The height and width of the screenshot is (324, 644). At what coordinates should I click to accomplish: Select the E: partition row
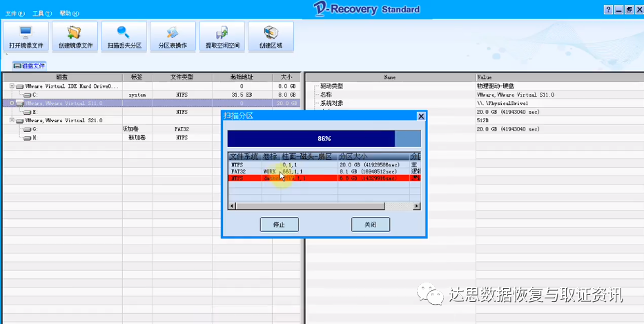(x=151, y=112)
